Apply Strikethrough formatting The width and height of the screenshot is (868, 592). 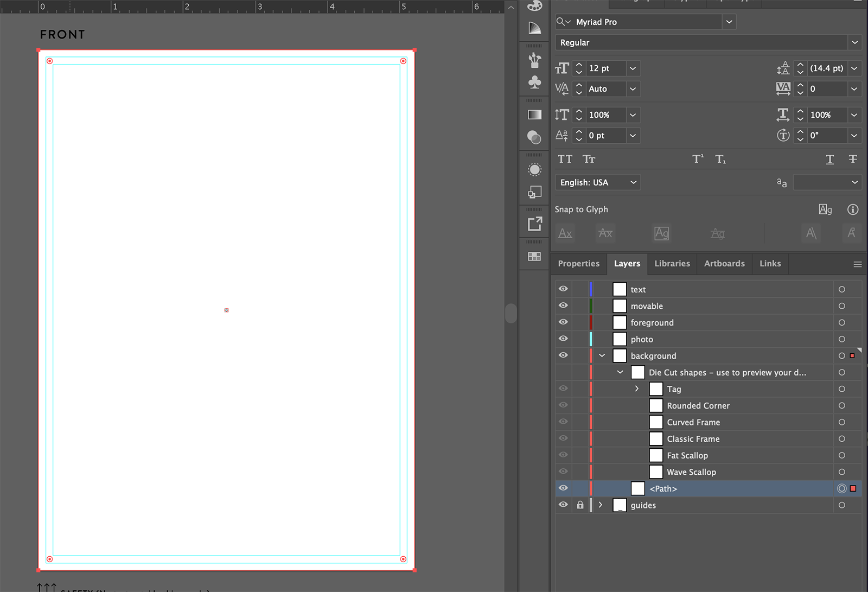click(853, 159)
